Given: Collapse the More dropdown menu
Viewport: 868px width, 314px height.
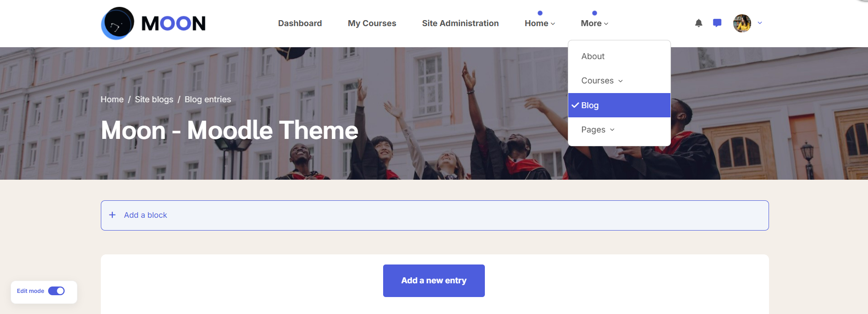Looking at the screenshot, I should pyautogui.click(x=594, y=23).
